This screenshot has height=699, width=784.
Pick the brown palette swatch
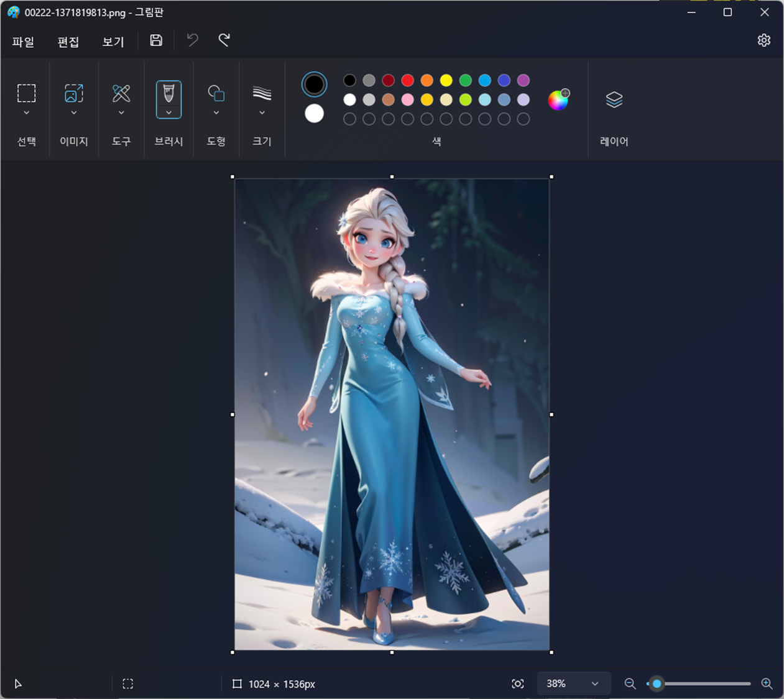[x=388, y=99]
